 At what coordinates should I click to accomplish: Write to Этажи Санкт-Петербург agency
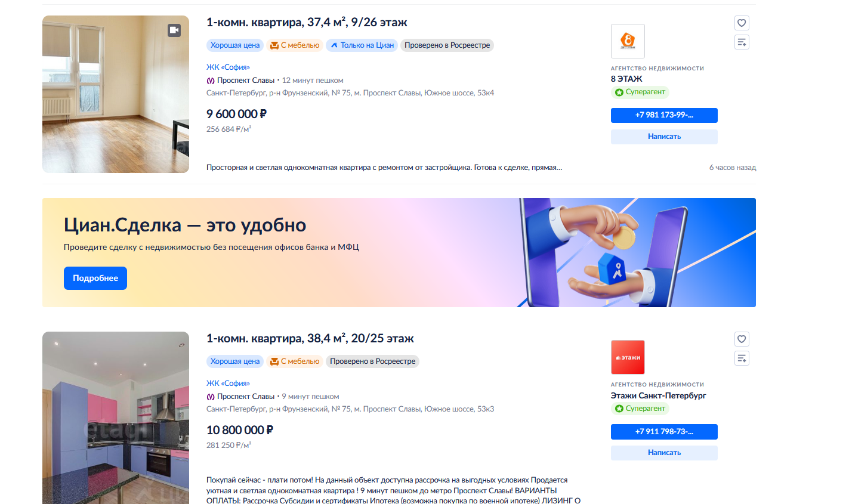[664, 453]
